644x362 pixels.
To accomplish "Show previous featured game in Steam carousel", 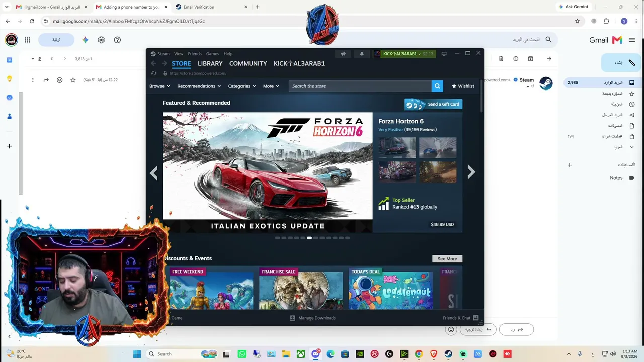I will (154, 173).
